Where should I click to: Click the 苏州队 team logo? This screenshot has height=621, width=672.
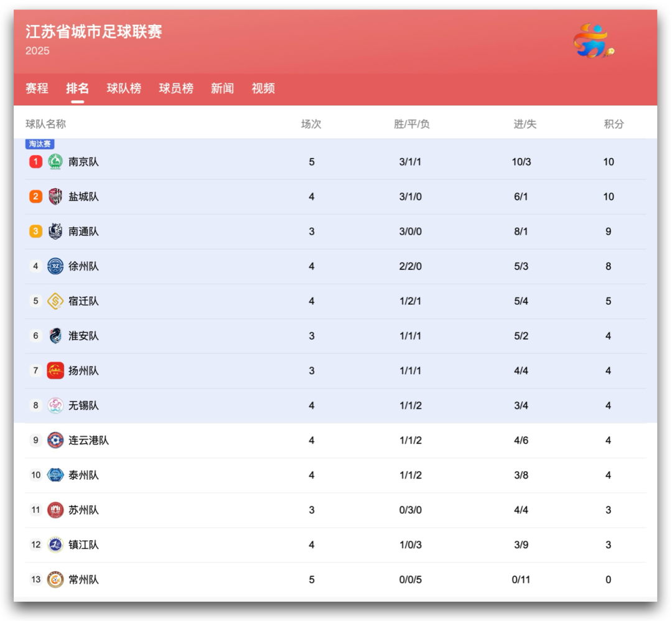(x=55, y=510)
